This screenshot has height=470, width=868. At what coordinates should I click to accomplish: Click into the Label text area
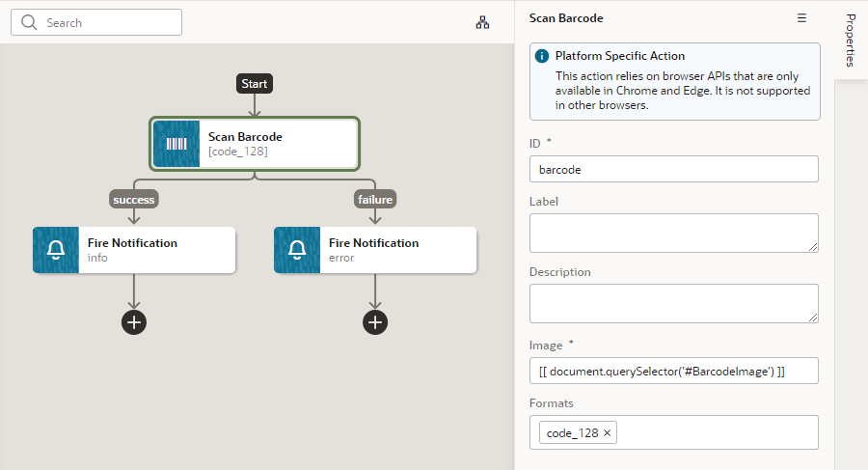[673, 233]
